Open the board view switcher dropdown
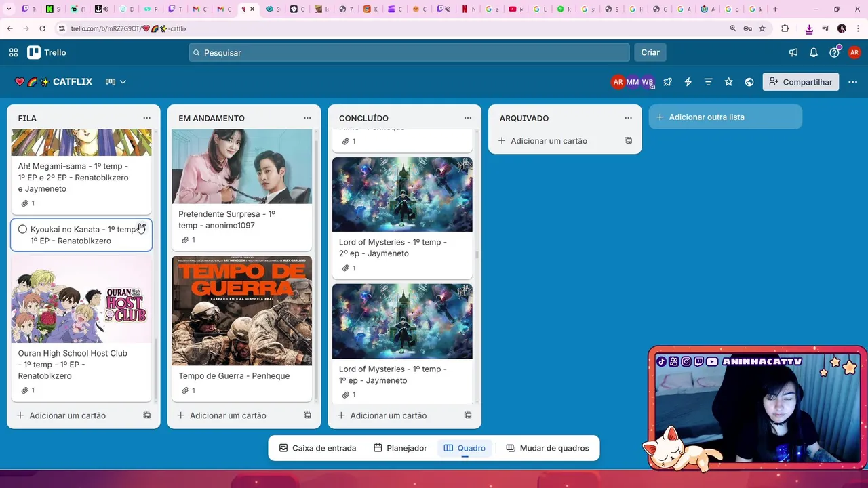 pyautogui.click(x=116, y=82)
